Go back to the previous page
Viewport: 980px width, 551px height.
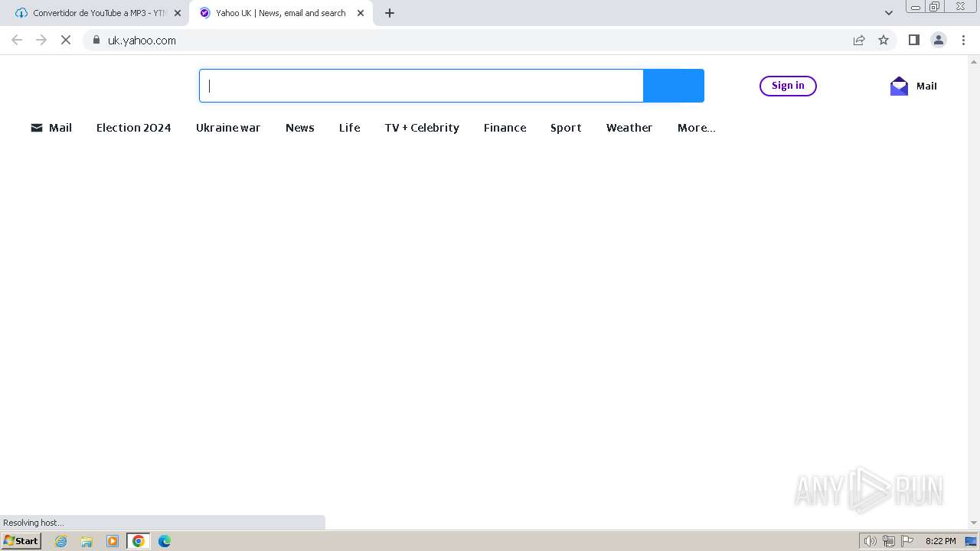point(17,40)
